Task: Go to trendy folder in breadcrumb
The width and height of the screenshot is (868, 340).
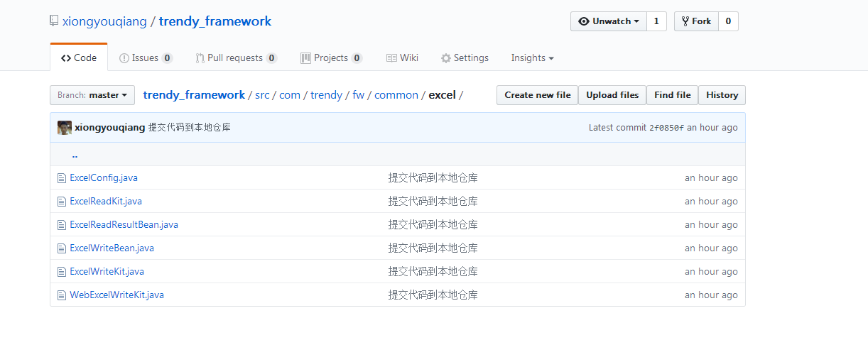Action: (327, 95)
